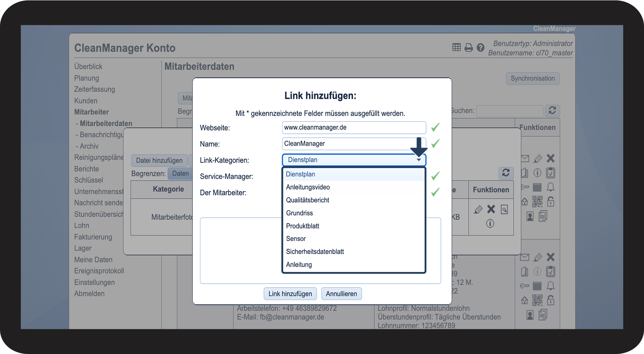Choose Sicherheitsdatenblatt in the dropdown list

click(315, 252)
